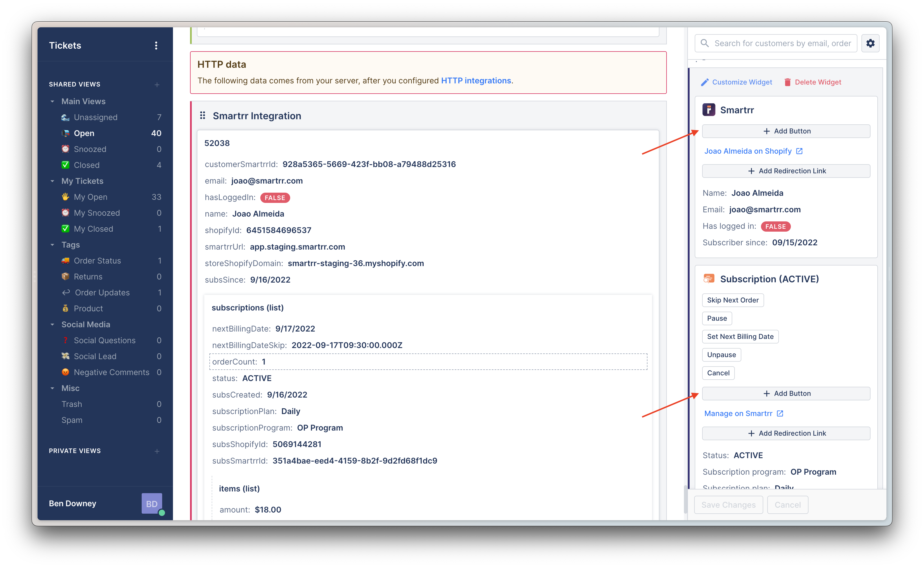Collapse the Social Media section

tap(53, 325)
